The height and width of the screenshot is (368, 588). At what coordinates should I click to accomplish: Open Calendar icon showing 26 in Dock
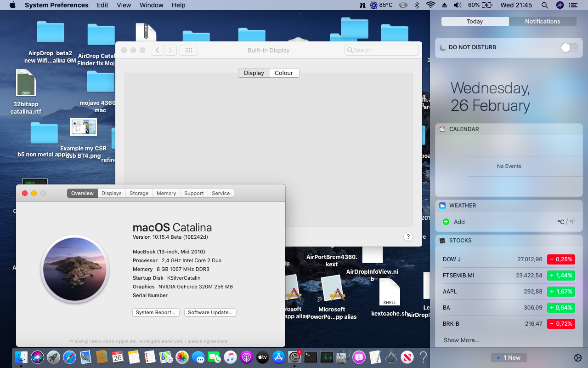[x=118, y=356]
